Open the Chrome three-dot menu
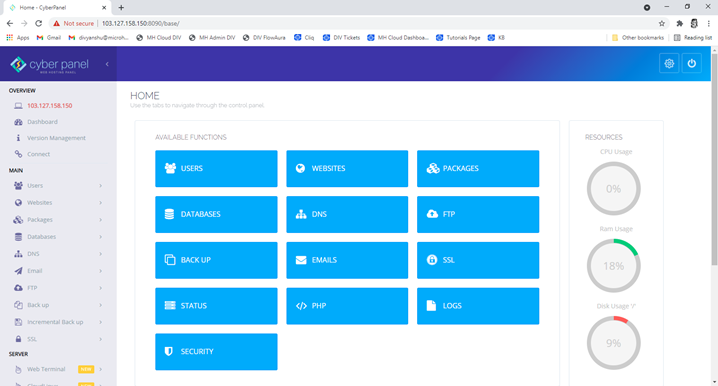Image resolution: width=718 pixels, height=386 pixels. (x=708, y=23)
